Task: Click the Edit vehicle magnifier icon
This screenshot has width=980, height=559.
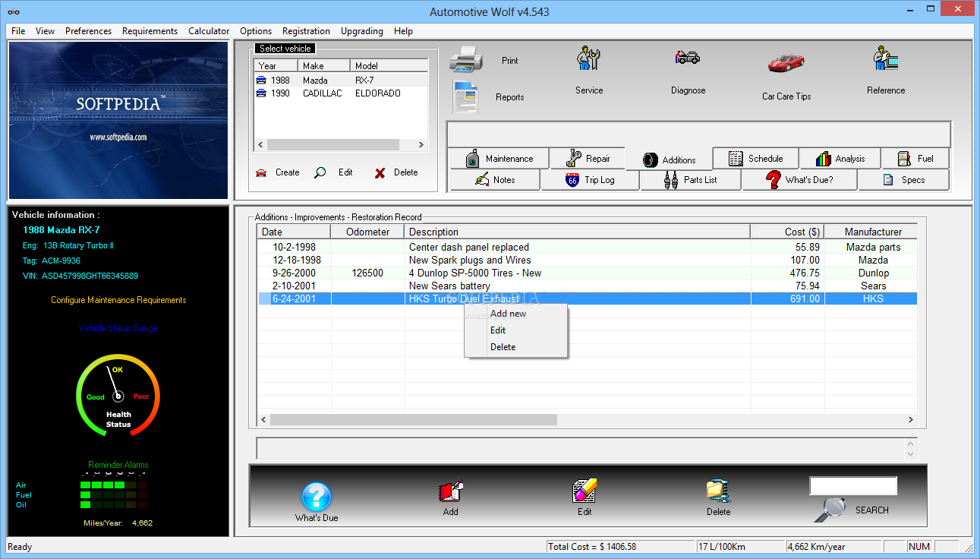Action: tap(320, 172)
